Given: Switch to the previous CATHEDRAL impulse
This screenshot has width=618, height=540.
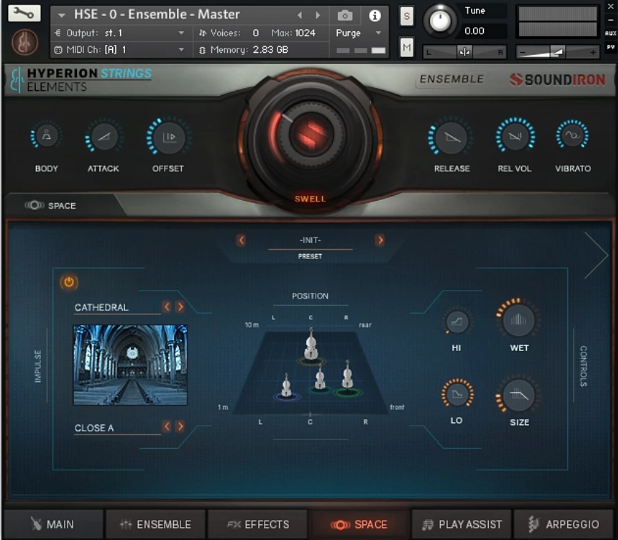Looking at the screenshot, I should pos(167,307).
